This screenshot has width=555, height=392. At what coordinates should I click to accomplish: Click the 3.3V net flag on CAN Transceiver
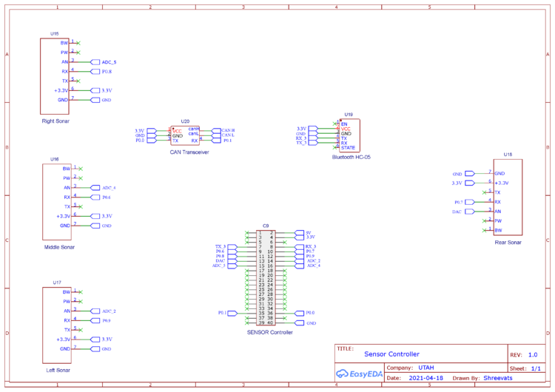coord(152,131)
